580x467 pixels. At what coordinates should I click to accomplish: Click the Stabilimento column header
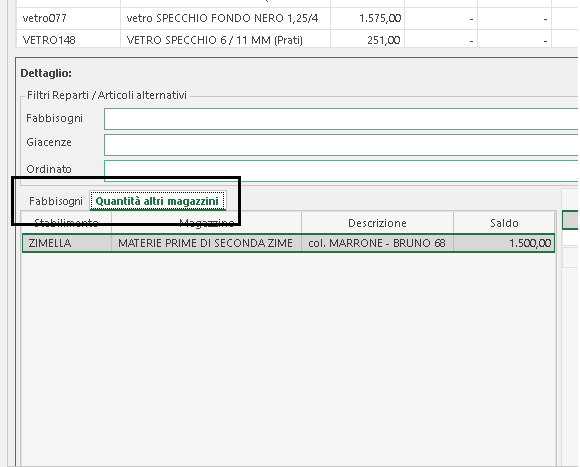tap(66, 223)
